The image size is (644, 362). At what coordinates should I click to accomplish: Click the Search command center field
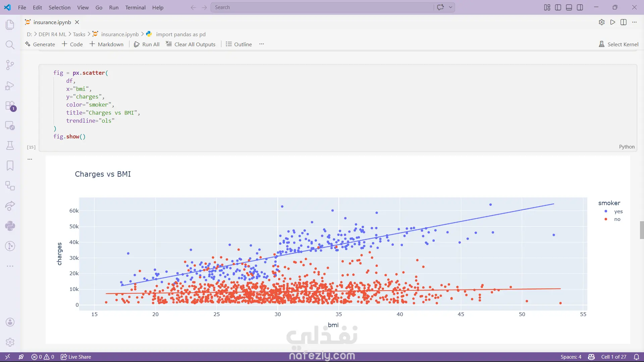[x=322, y=7]
